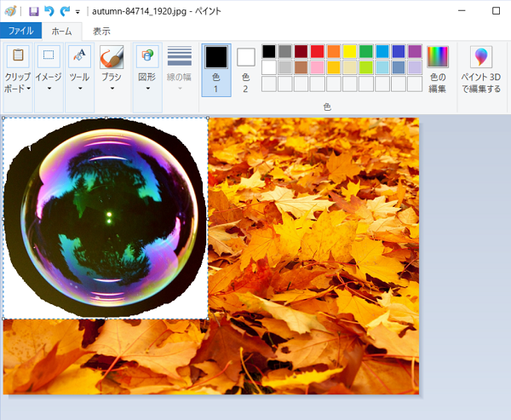
Task: Pick the yellow color swatch
Action: point(350,51)
